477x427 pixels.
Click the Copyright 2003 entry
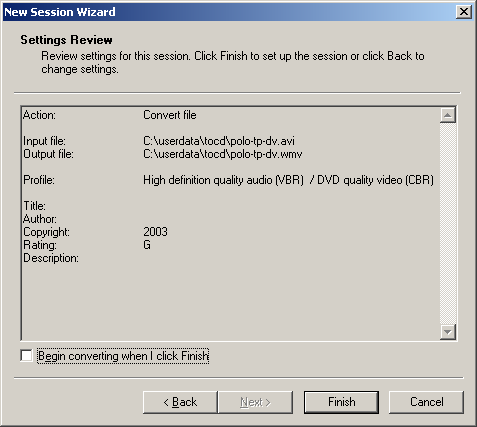click(95, 232)
